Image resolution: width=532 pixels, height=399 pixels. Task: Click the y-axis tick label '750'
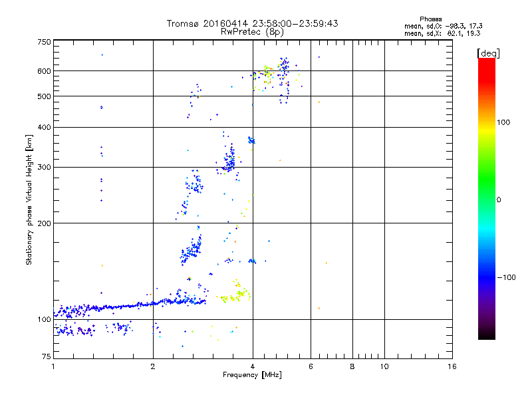pos(44,42)
